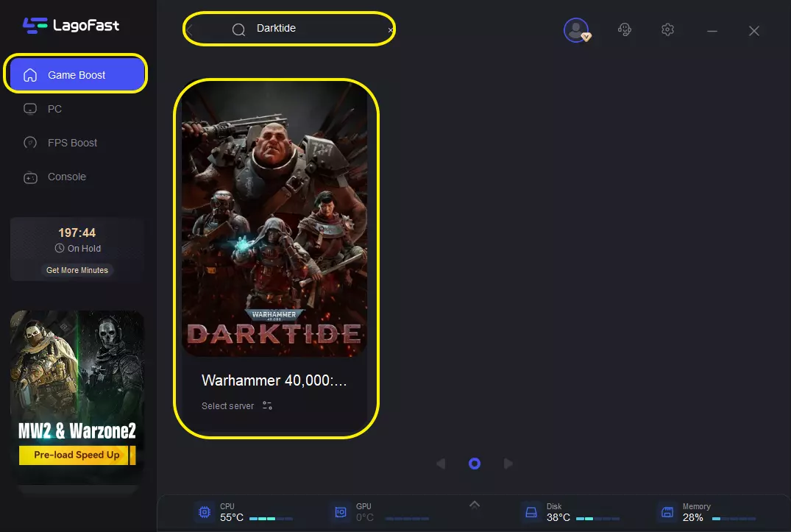Select the current page indicator dot
This screenshot has height=532, width=791.
coord(475,464)
